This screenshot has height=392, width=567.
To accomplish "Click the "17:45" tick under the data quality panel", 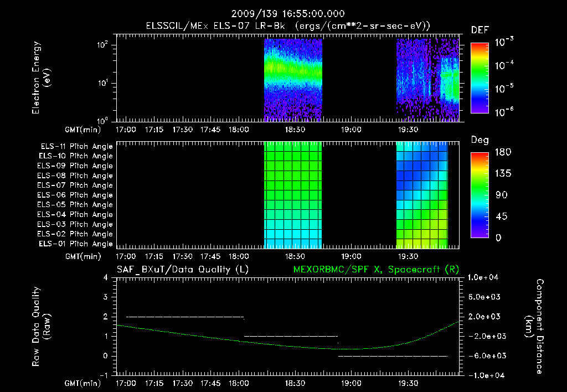I will [x=210, y=383].
